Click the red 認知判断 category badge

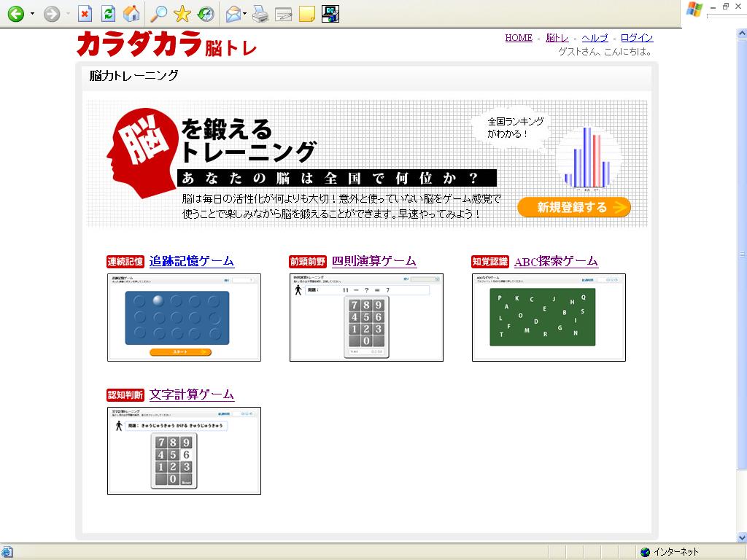tap(125, 394)
